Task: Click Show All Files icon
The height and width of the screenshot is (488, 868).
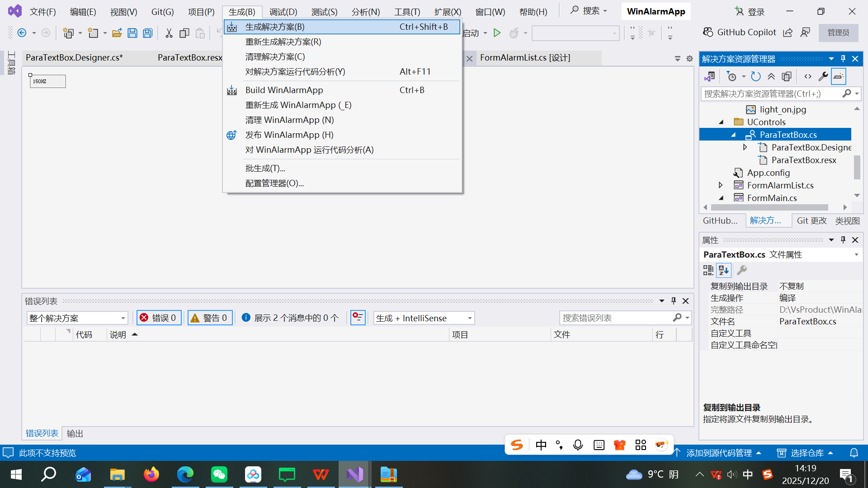Action: pyautogui.click(x=787, y=76)
